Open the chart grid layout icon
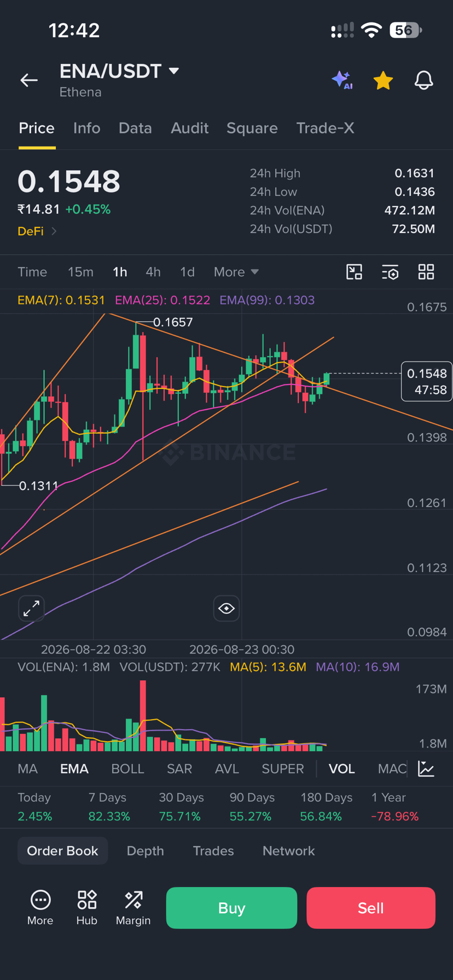Viewport: 453px width, 980px height. point(426,272)
